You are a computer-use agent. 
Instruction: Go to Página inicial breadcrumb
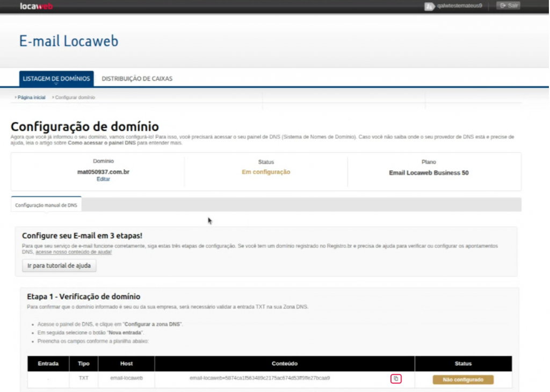click(x=32, y=98)
